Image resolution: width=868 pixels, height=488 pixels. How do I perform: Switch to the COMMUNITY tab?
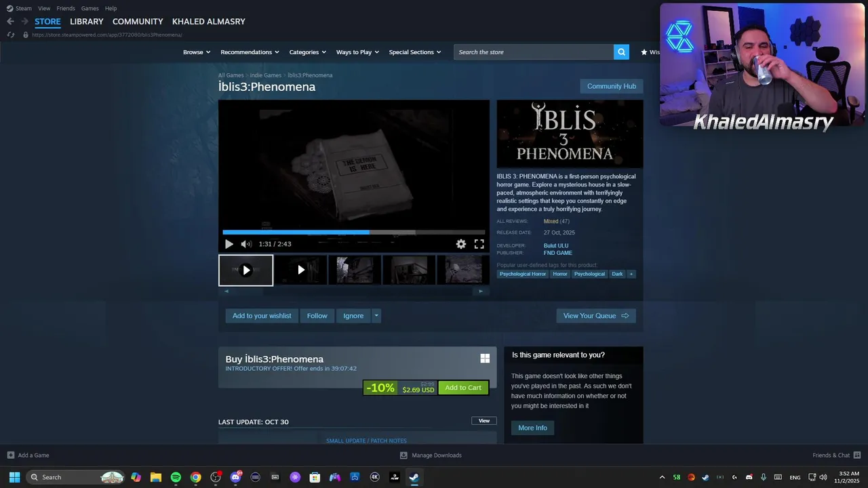pyautogui.click(x=138, y=22)
